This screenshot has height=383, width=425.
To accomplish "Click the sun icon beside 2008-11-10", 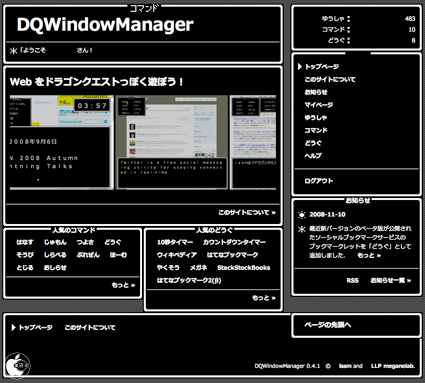I will [x=302, y=215].
